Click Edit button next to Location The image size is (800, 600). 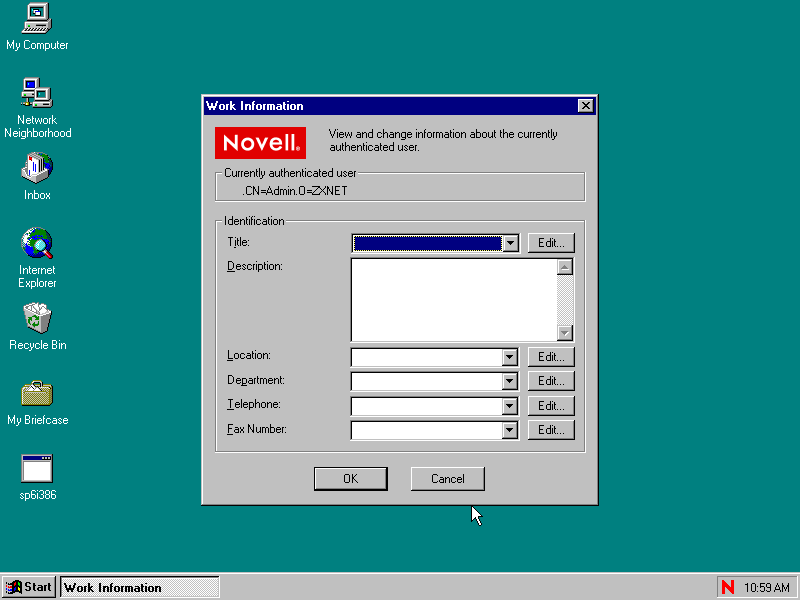pos(551,357)
